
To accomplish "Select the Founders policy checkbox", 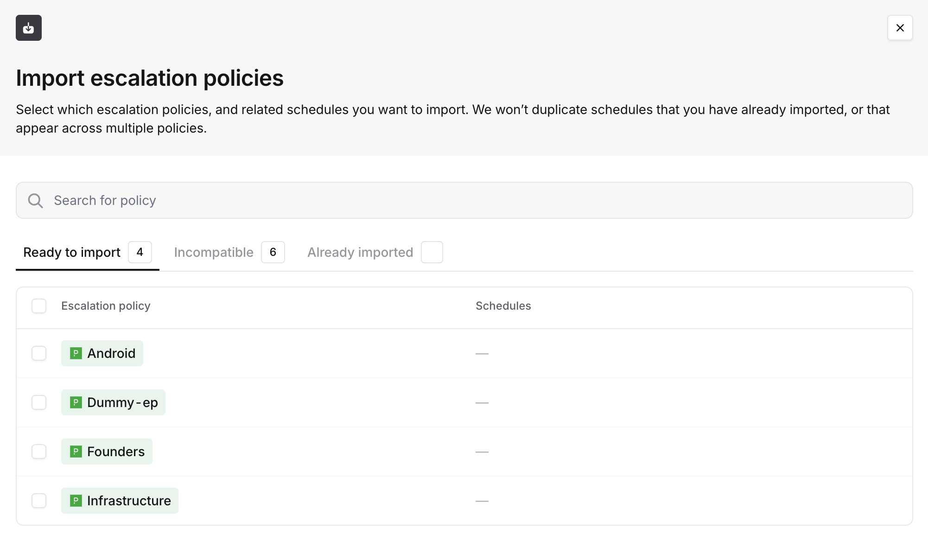I will tap(39, 452).
